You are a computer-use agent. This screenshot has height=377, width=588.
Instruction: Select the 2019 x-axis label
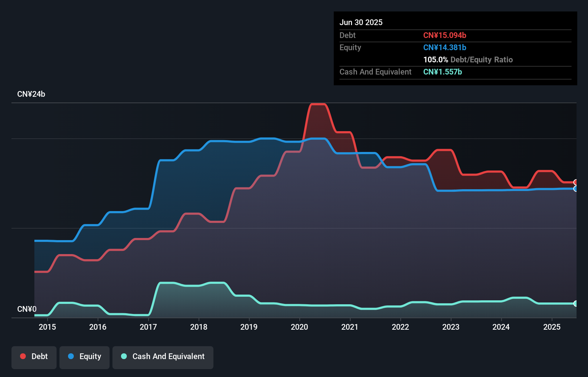tap(249, 327)
